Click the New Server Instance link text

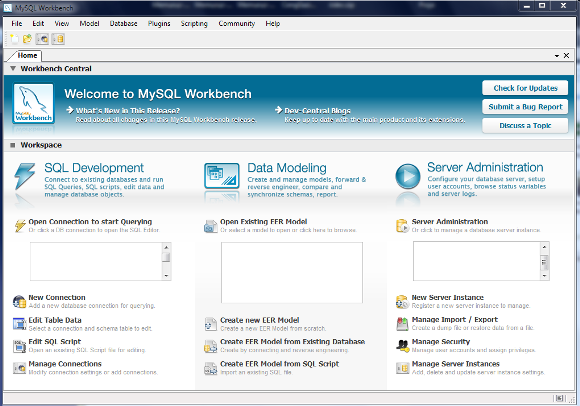point(448,297)
